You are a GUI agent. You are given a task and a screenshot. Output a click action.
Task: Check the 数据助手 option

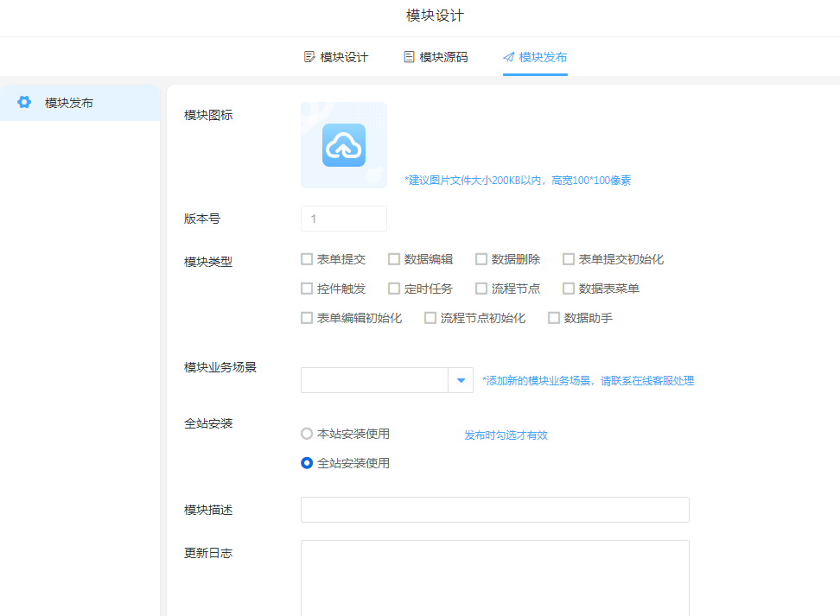click(554, 318)
